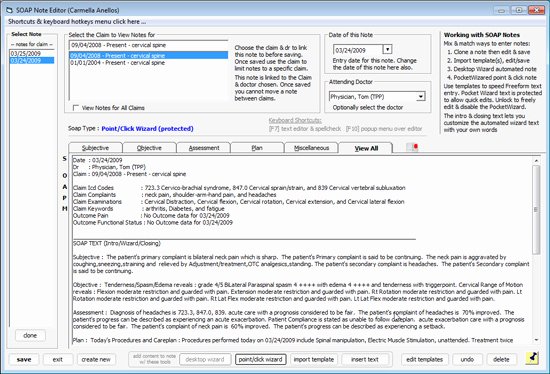This screenshot has width=550, height=374.
Task: Jump to A section marker
Action: [x=65, y=187]
